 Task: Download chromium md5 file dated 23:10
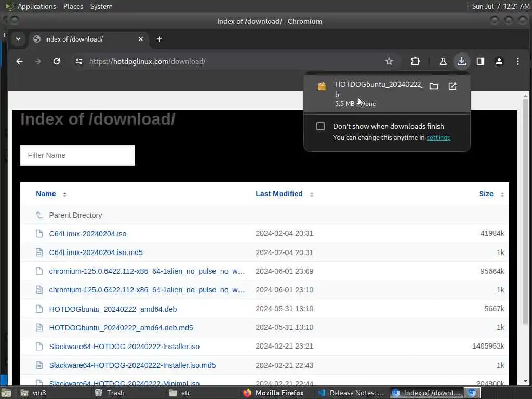(x=147, y=290)
